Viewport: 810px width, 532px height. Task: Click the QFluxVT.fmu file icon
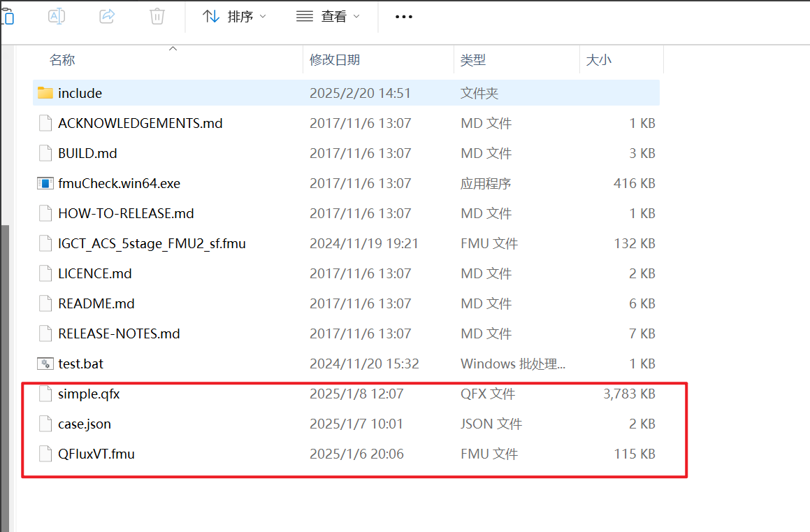(x=45, y=454)
